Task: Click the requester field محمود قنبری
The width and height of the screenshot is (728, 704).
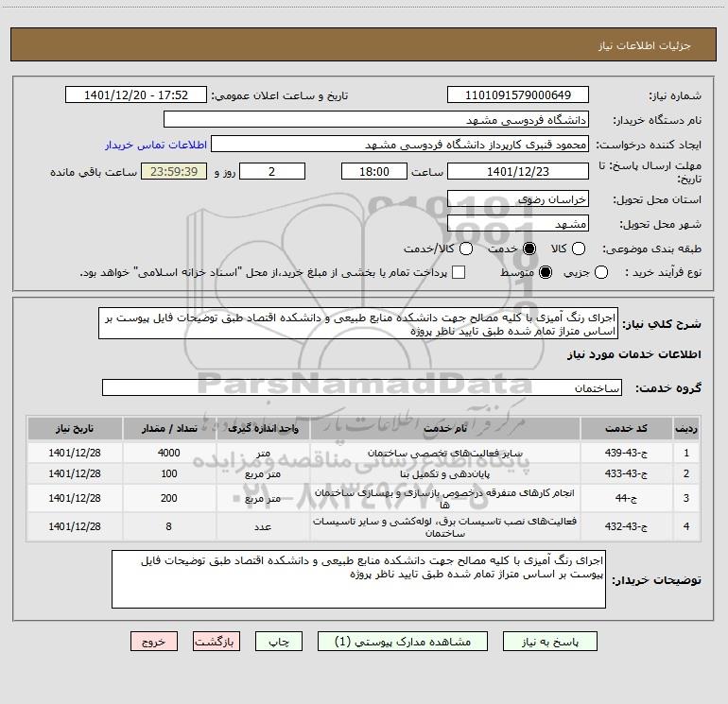Action: tap(400, 144)
